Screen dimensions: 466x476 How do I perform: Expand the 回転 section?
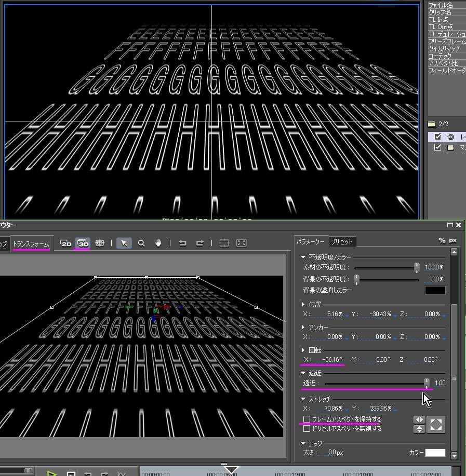pos(303,350)
